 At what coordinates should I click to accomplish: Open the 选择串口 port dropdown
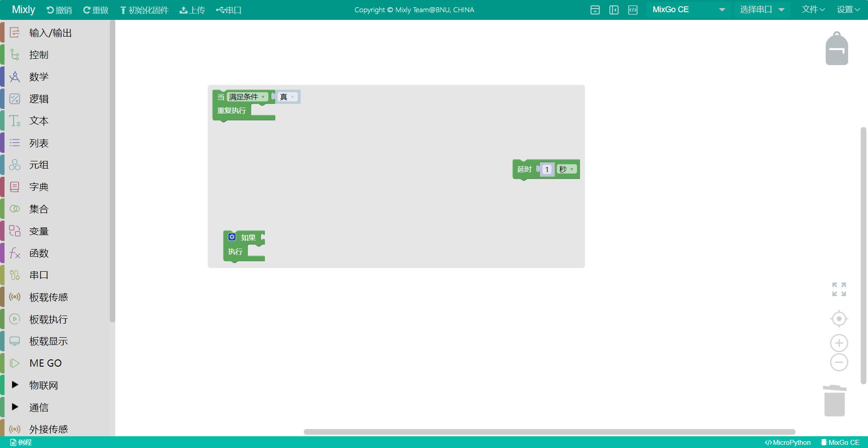(x=762, y=9)
